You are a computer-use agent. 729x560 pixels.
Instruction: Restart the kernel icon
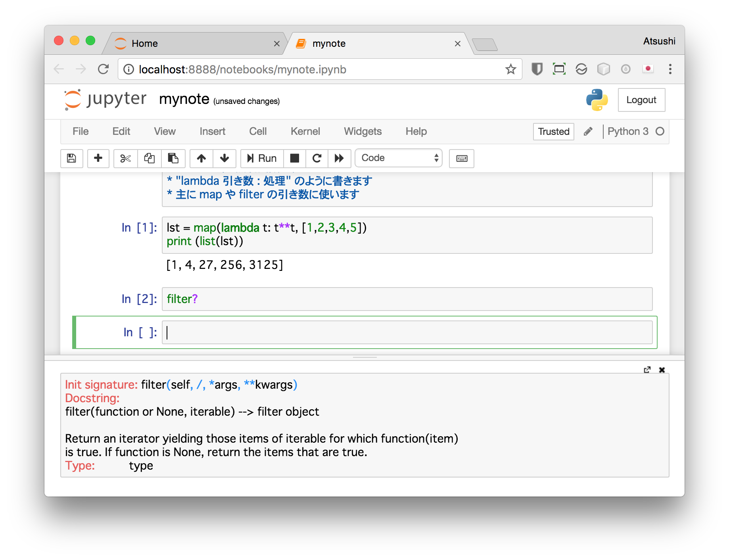317,158
